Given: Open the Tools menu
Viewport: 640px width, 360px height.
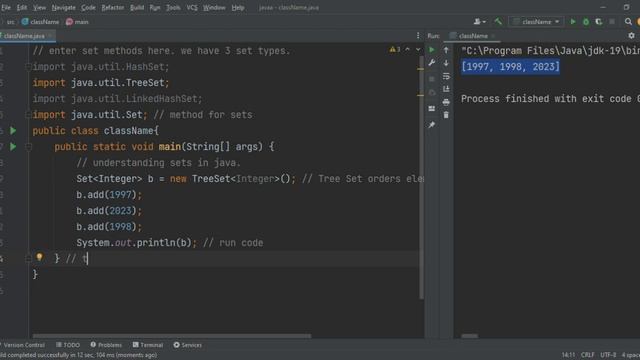Looking at the screenshot, I should coord(173,7).
